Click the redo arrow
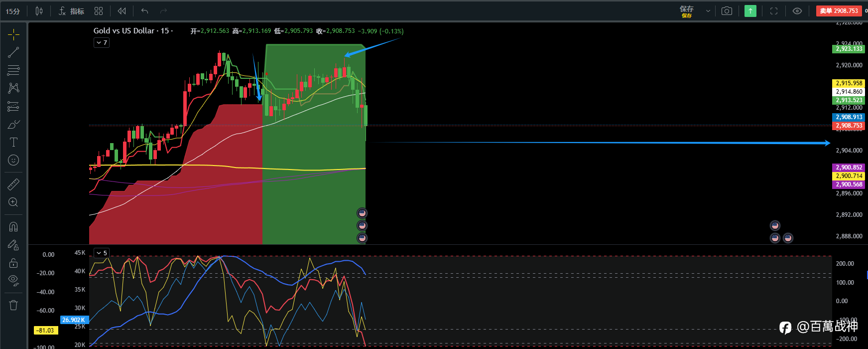 pyautogui.click(x=163, y=11)
